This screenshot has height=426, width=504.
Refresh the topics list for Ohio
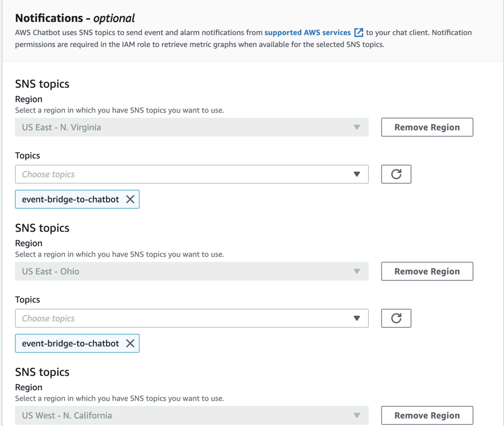coord(396,318)
